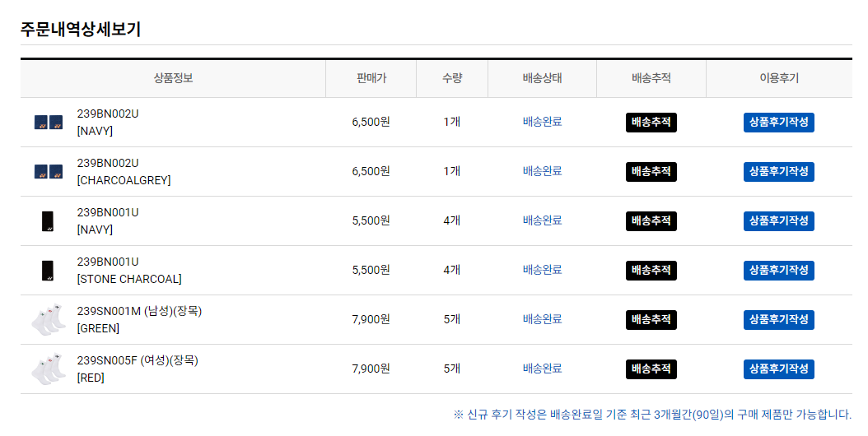868x436 pixels.
Task: Select option text [RED]
Action: 91,378
